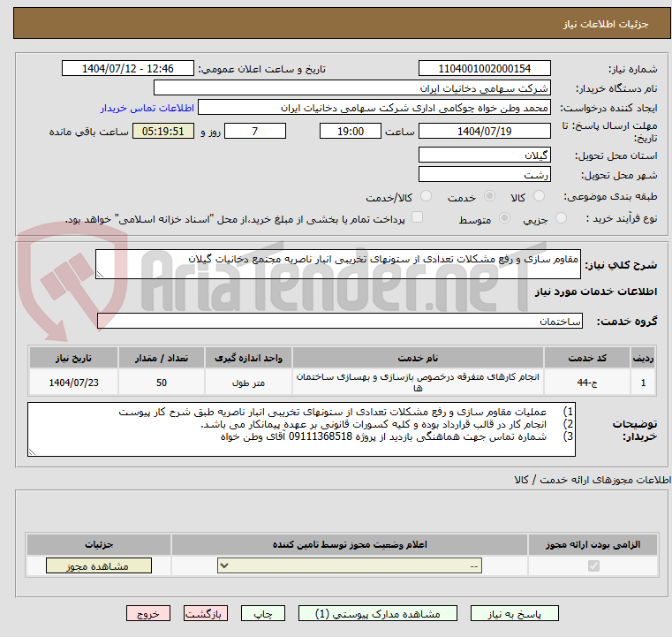Click the 'تعداد / مقدار' column header
The height and width of the screenshot is (637, 672).
(x=161, y=358)
